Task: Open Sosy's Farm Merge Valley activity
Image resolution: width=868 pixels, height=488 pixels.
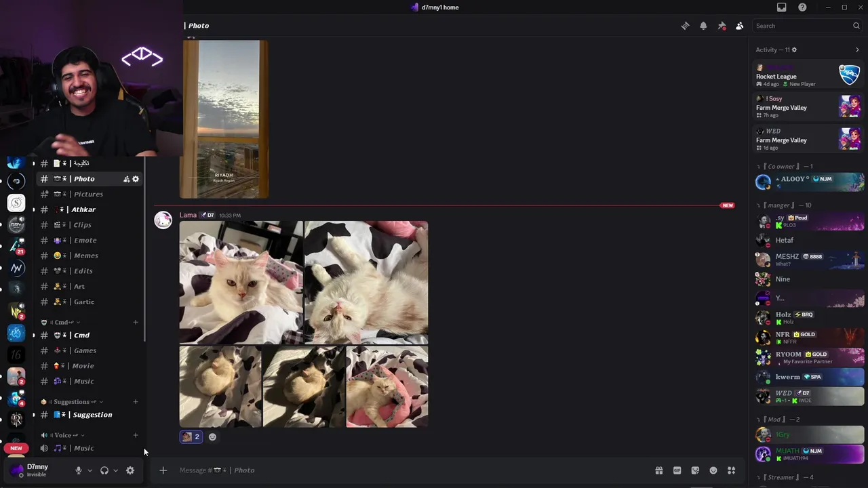Action: click(x=808, y=107)
